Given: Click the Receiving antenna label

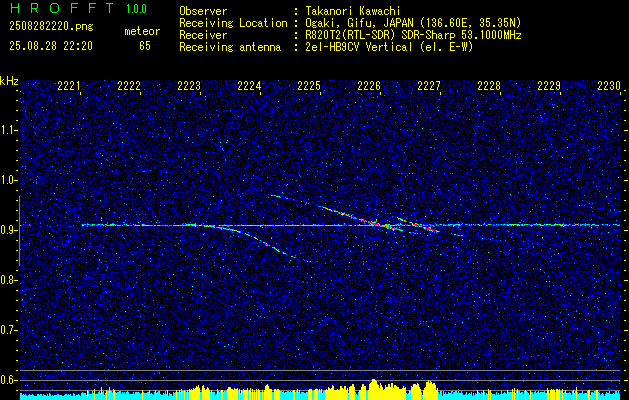Looking at the screenshot, I should pyautogui.click(x=230, y=47).
